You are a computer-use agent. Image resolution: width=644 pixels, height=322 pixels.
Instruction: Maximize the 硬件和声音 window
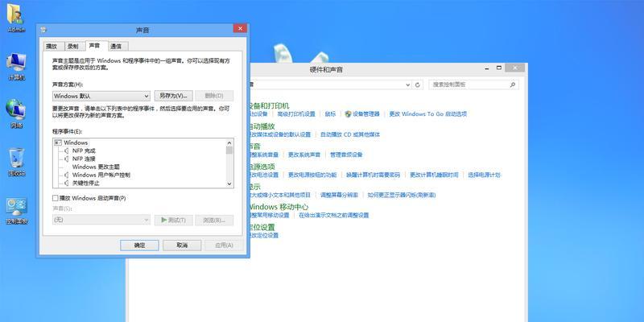[498, 68]
